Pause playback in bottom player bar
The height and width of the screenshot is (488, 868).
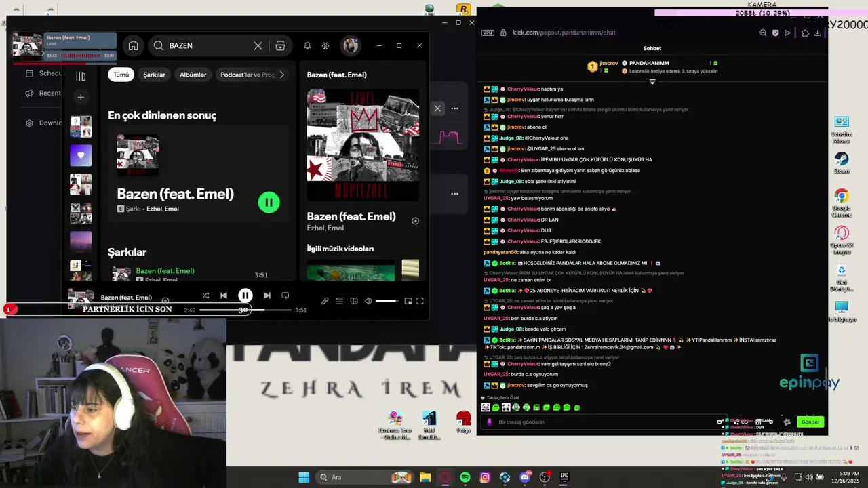pyautogui.click(x=245, y=296)
